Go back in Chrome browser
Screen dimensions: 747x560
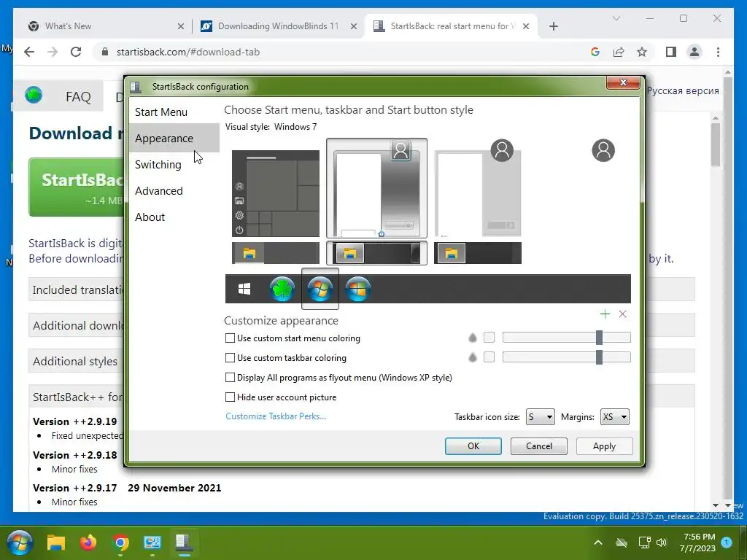click(29, 52)
